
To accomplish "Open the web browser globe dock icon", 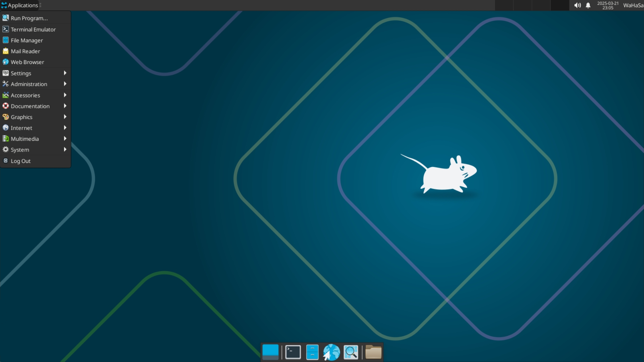I will click(331, 352).
